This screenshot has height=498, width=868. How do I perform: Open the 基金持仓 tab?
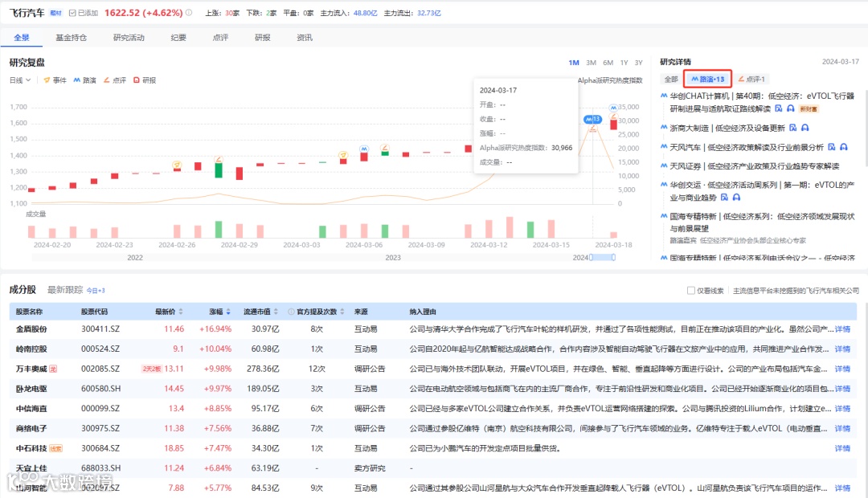[x=71, y=38]
